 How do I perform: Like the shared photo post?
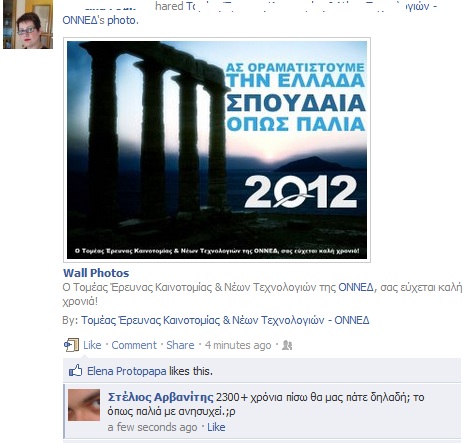click(92, 345)
